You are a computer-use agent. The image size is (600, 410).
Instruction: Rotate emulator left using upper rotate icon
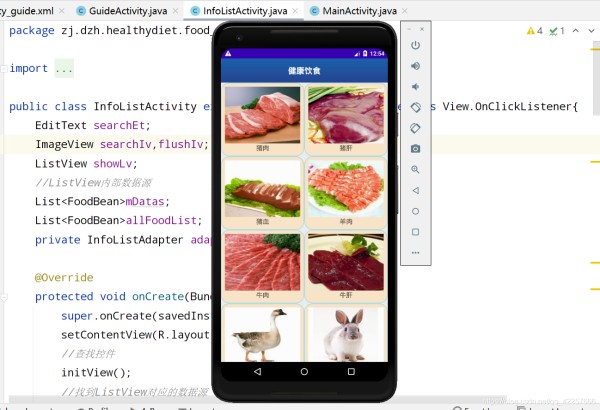(x=416, y=107)
